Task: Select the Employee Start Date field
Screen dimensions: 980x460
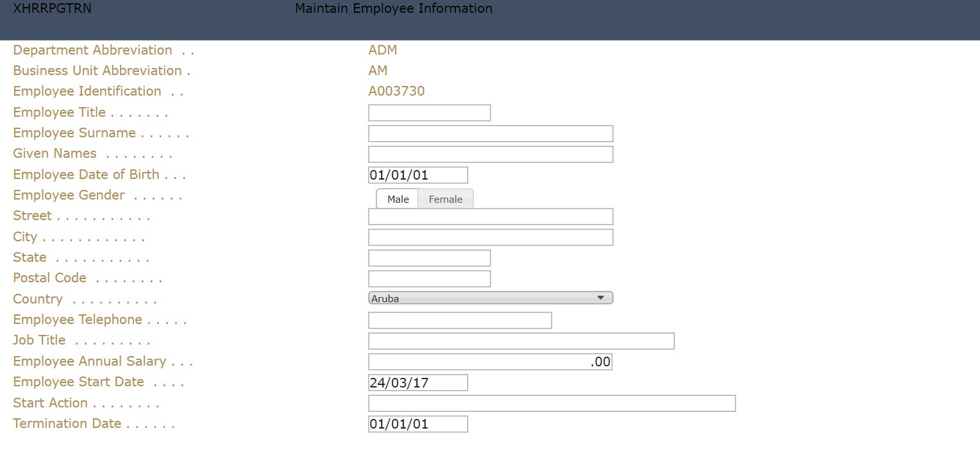Action: click(x=418, y=383)
